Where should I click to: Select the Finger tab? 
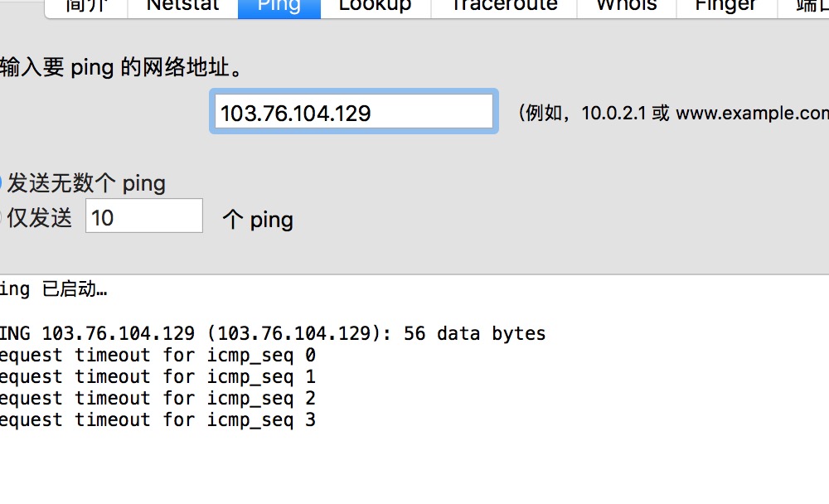[x=725, y=7]
